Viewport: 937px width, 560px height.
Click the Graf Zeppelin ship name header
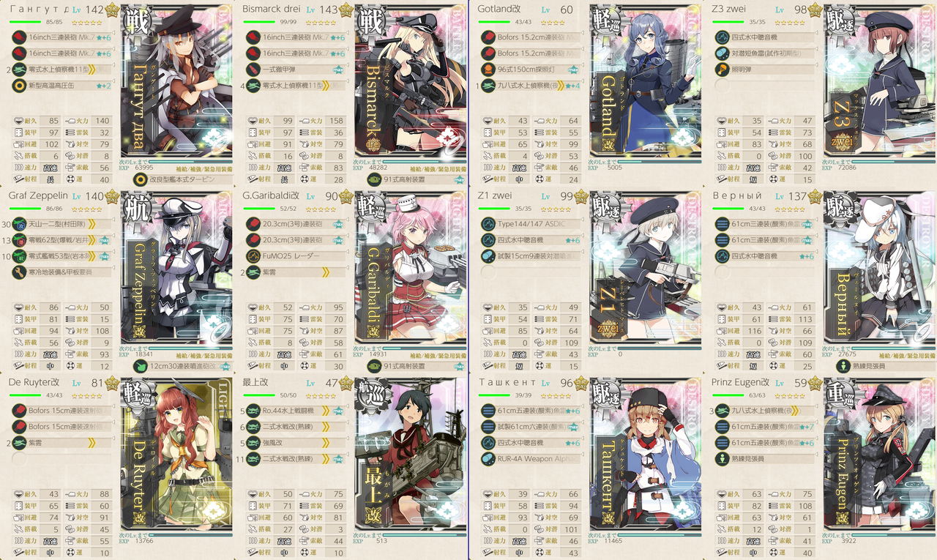click(x=38, y=196)
